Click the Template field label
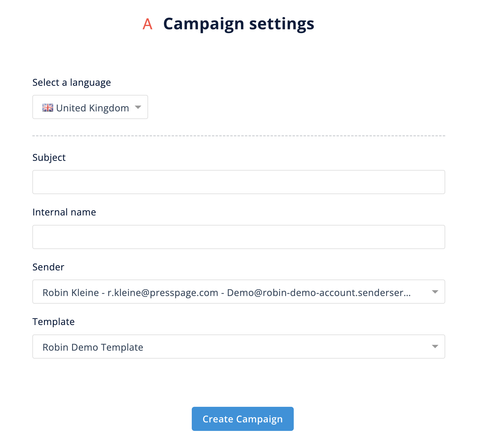 click(54, 322)
